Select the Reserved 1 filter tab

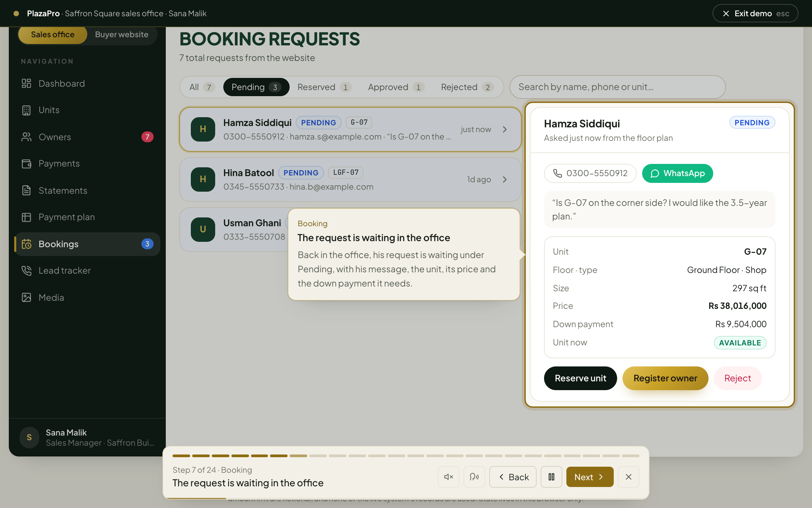(324, 87)
